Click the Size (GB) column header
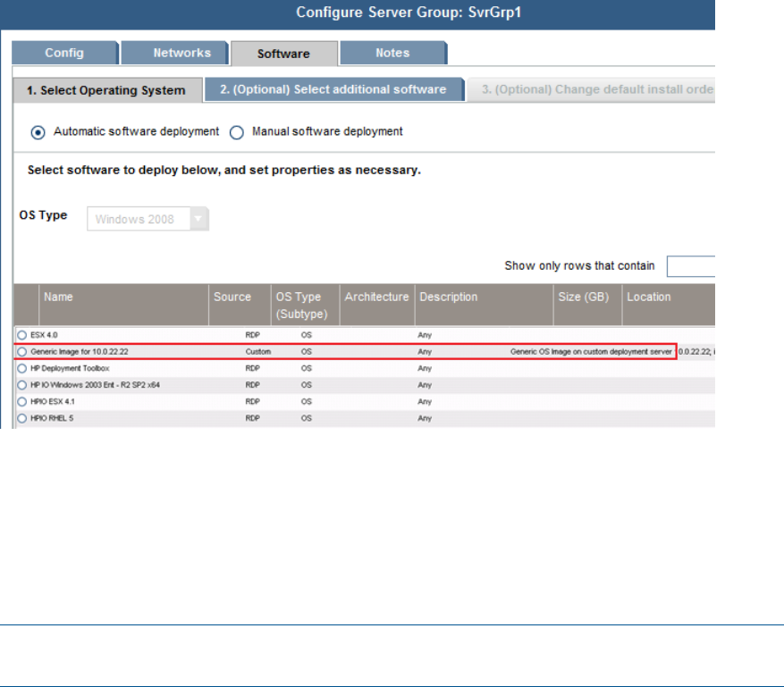Viewport: 784px width, 687px height. tap(583, 297)
